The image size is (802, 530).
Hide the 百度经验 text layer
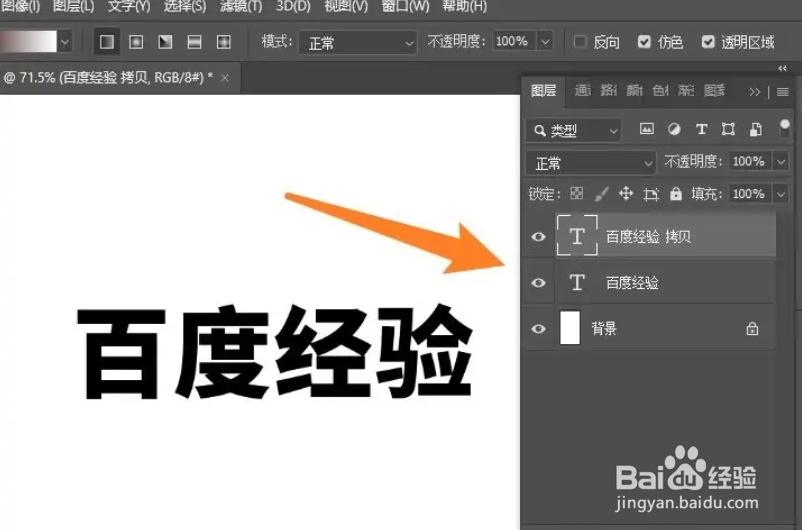pos(538,283)
